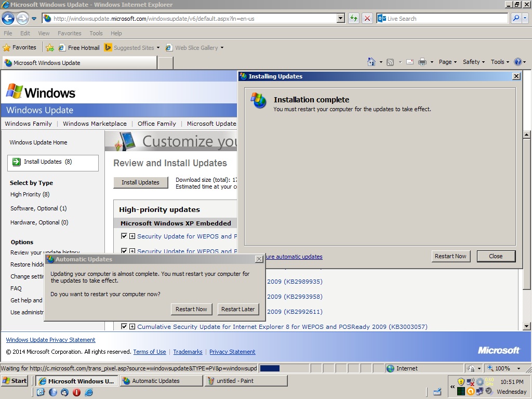
Task: Click the gear icon in the system tray
Action: 480,382
